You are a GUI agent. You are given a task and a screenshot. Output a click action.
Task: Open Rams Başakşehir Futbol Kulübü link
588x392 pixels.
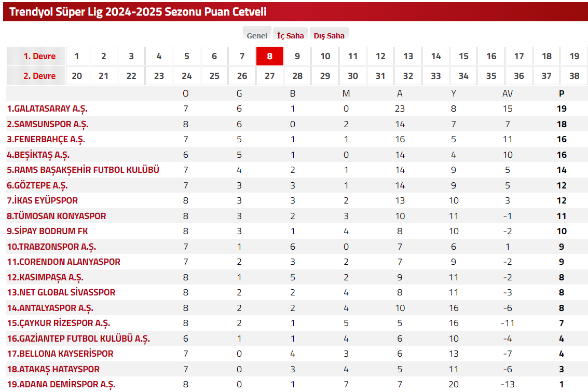(x=83, y=170)
